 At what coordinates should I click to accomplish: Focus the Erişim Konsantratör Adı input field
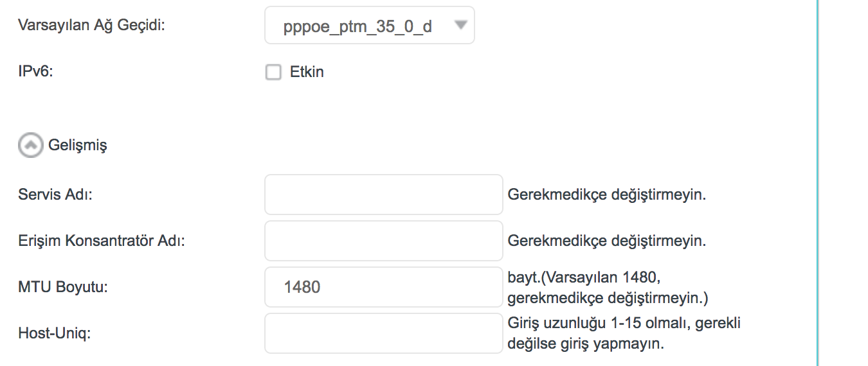click(x=383, y=241)
